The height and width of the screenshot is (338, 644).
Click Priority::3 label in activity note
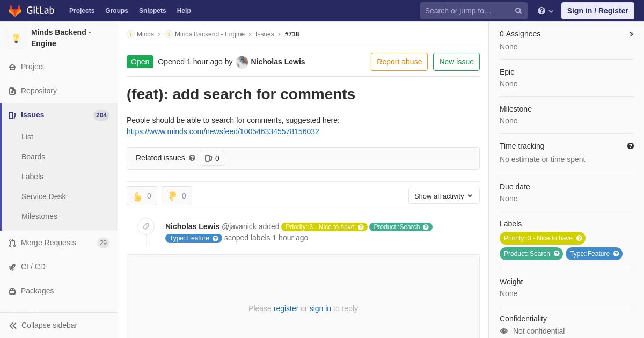coord(324,227)
